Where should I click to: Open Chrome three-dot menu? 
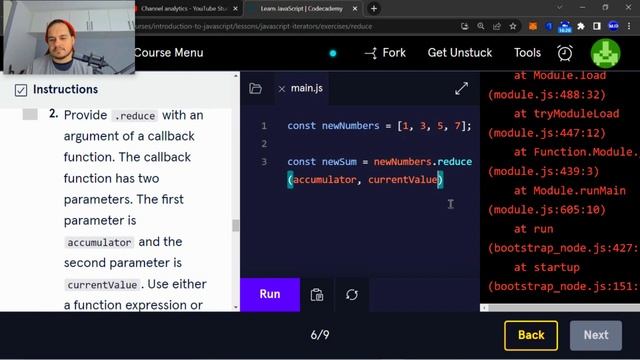[629, 27]
